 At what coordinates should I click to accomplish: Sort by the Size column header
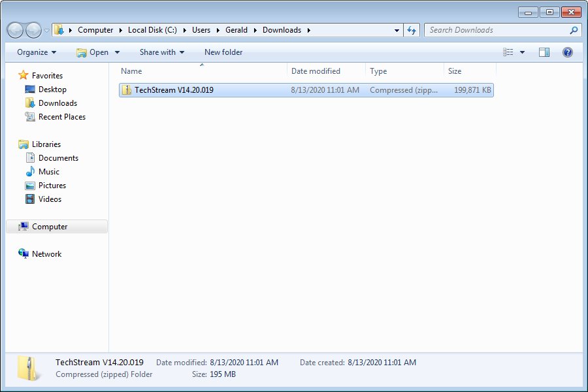470,71
